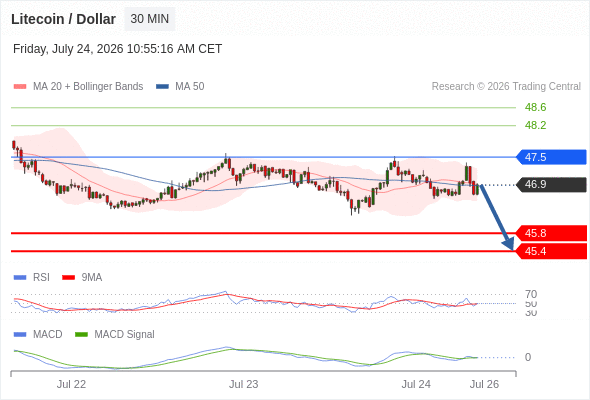Image resolution: width=590 pixels, height=400 pixels.
Task: Click the RSI legend color swatch
Action: pos(20,278)
